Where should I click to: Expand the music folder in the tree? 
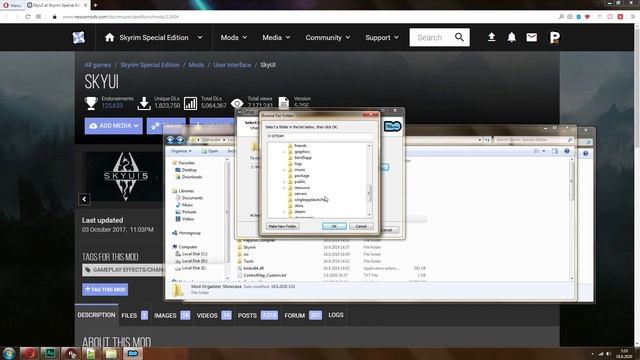(284, 169)
